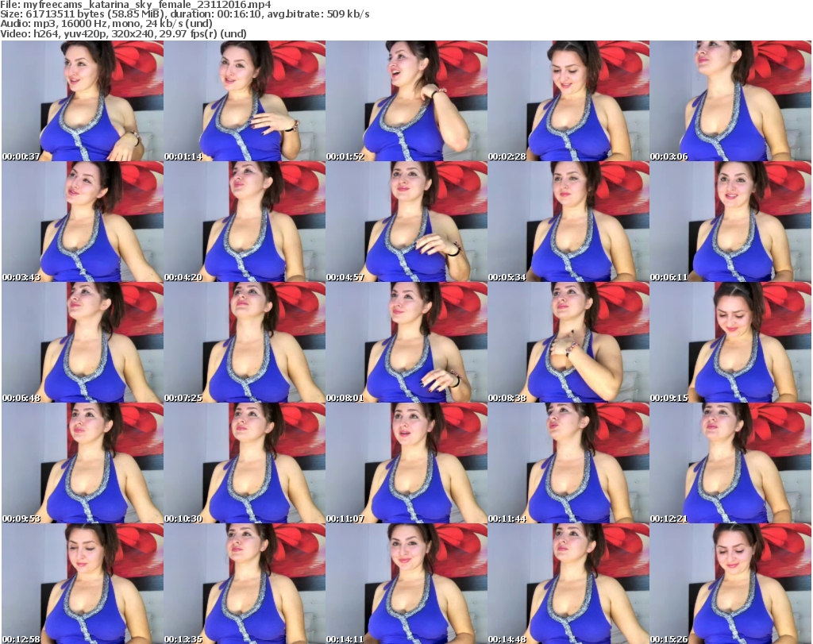
Task: Click the thumbnail at 00:13:35
Action: pyautogui.click(x=245, y=584)
